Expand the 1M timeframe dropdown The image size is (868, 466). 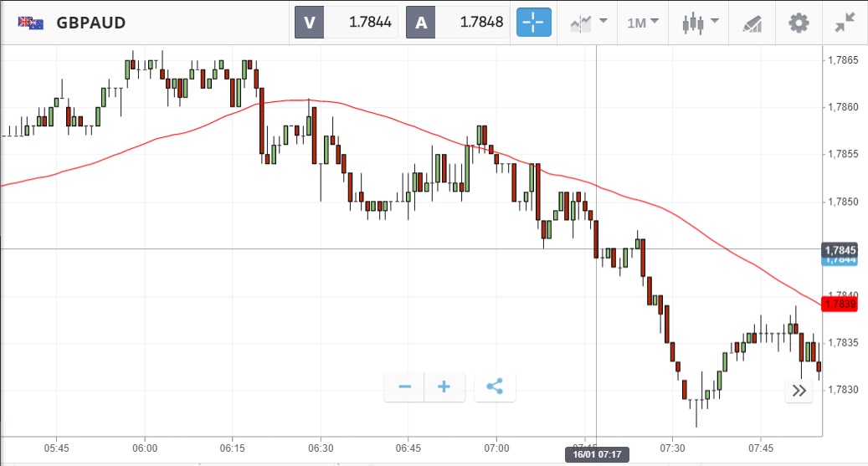643,23
